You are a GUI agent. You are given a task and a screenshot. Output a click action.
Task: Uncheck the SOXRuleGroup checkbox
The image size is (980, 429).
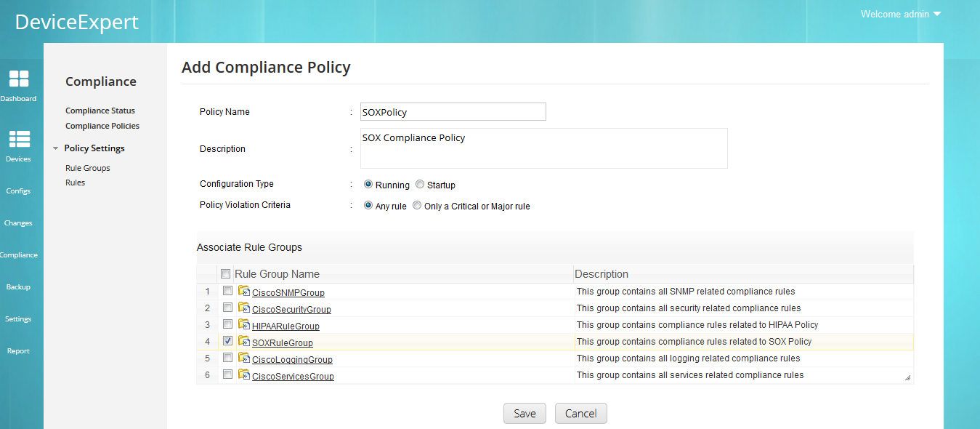point(227,340)
